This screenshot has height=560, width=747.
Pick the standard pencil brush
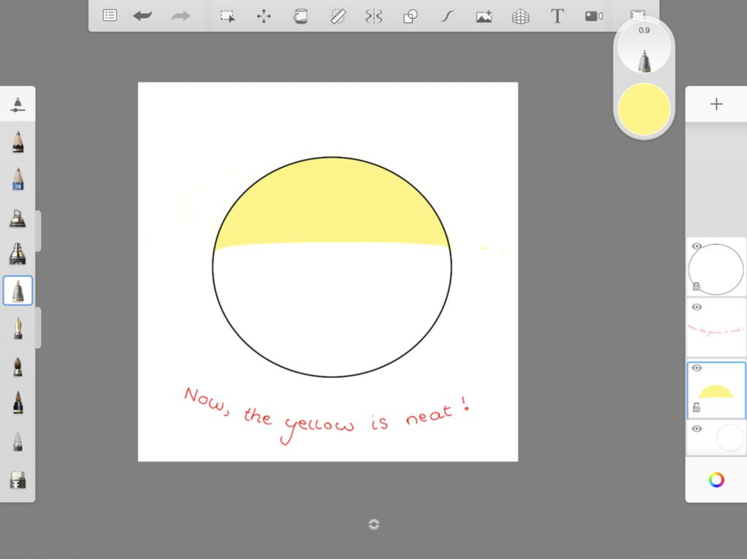point(18,142)
